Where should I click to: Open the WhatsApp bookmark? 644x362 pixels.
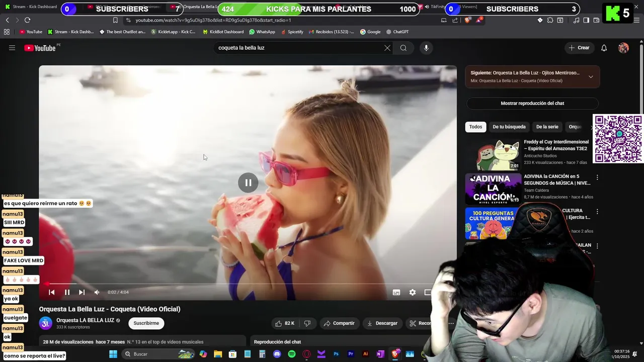[x=262, y=32]
